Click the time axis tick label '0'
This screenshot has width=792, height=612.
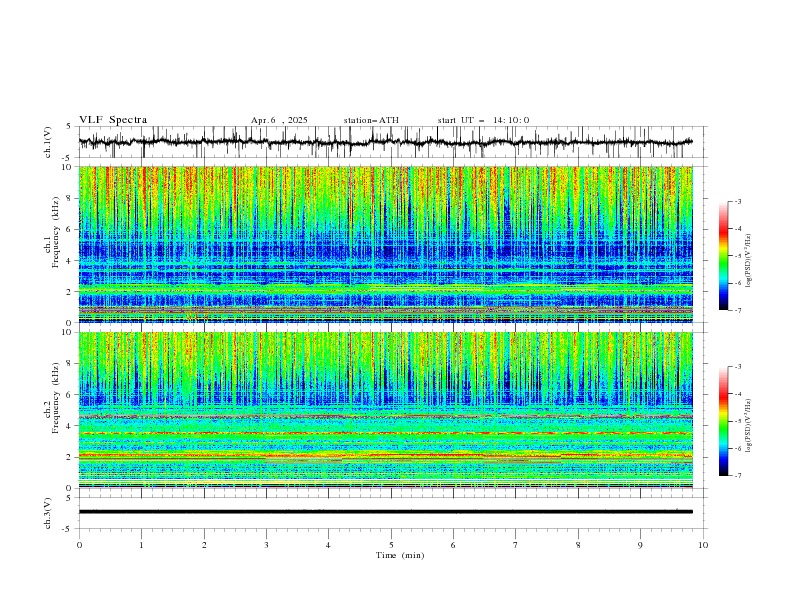click(x=79, y=545)
